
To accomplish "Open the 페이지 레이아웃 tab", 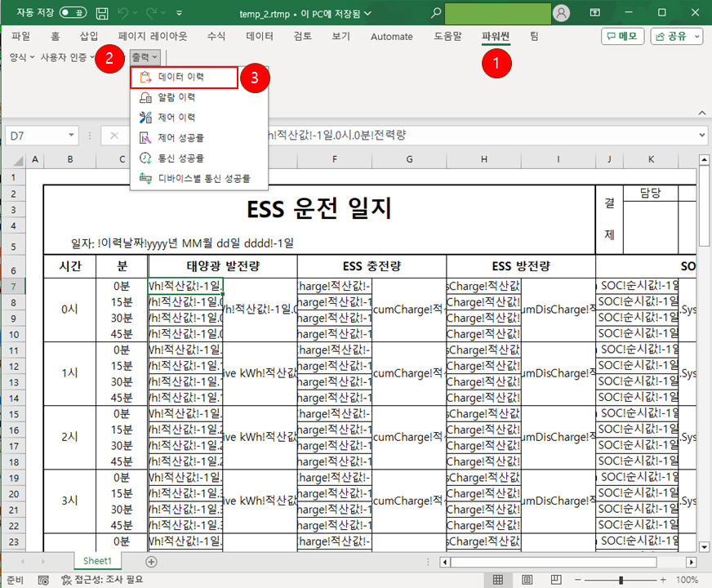I will coord(153,36).
